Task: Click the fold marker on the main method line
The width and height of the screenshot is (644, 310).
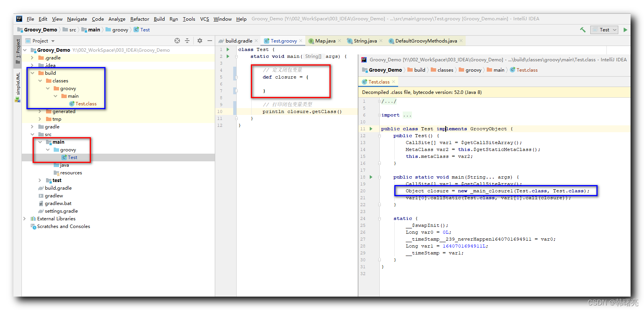Action: pos(237,56)
